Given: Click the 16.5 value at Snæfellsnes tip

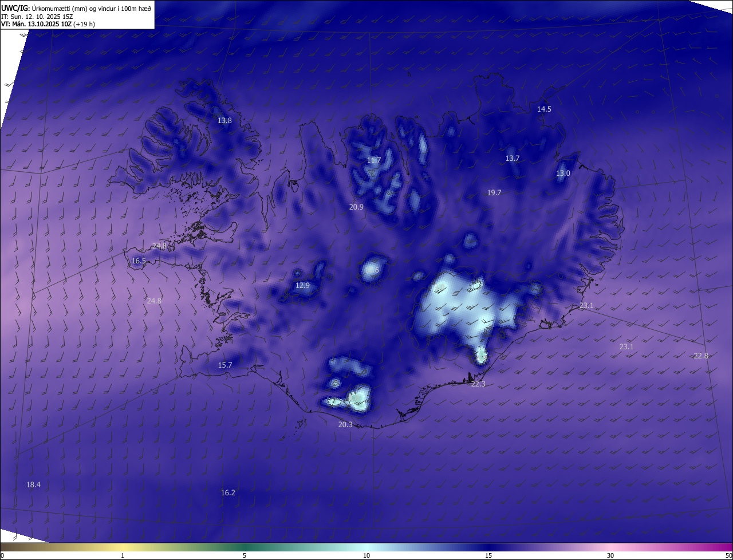Looking at the screenshot, I should tap(139, 261).
